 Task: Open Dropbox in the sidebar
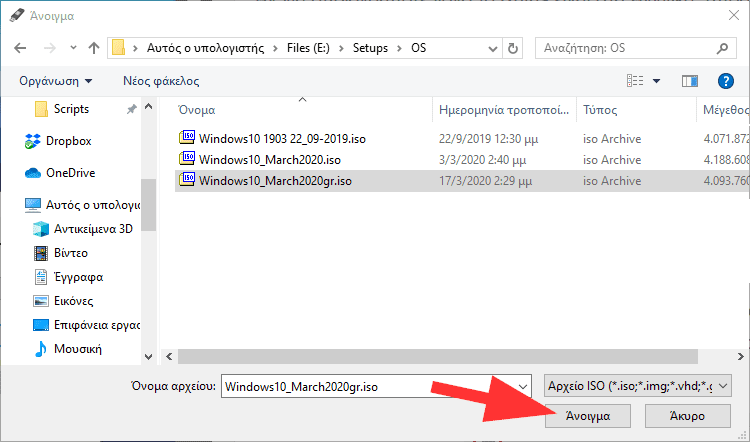[x=57, y=141]
